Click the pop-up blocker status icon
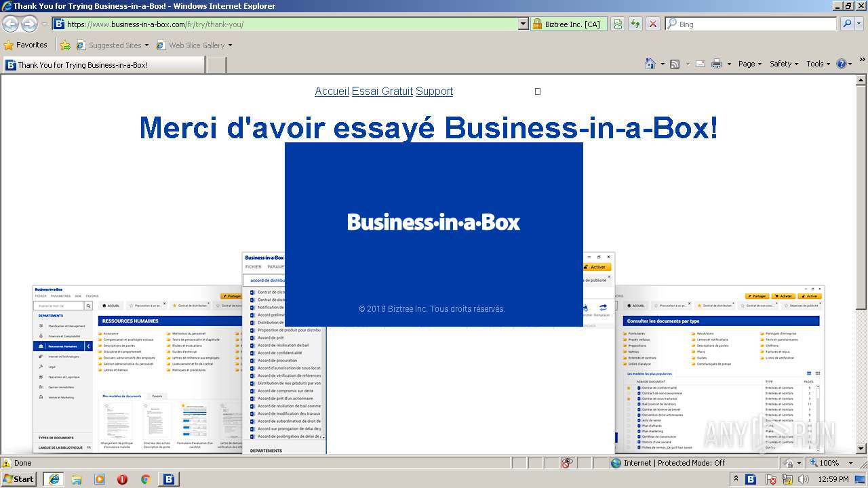Image resolution: width=868 pixels, height=488 pixels. pyautogui.click(x=567, y=463)
